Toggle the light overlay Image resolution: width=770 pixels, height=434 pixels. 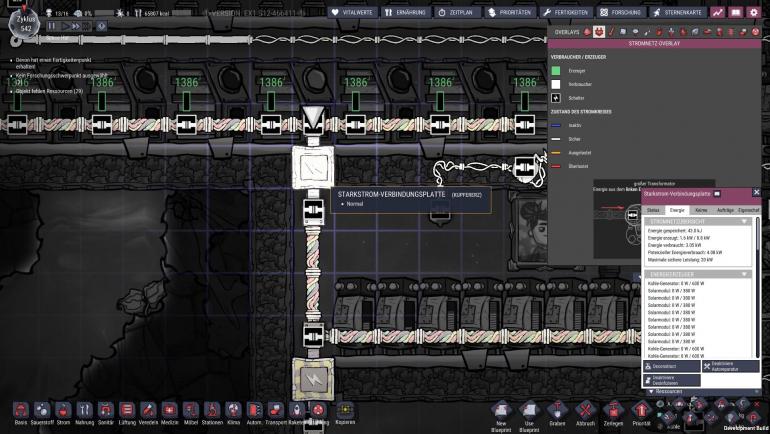(x=635, y=32)
